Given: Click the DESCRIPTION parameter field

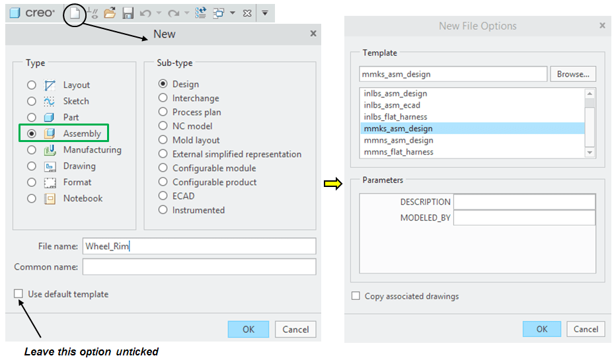Looking at the screenshot, I should [x=524, y=202].
